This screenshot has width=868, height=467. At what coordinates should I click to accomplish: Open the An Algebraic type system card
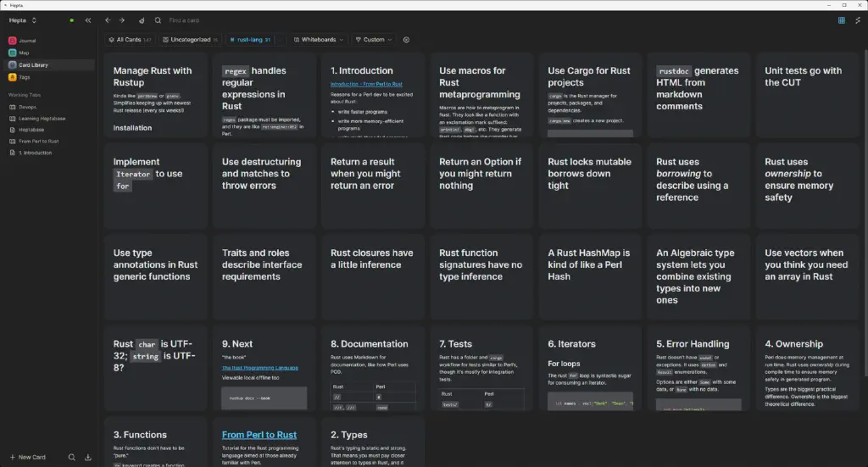[698, 276]
